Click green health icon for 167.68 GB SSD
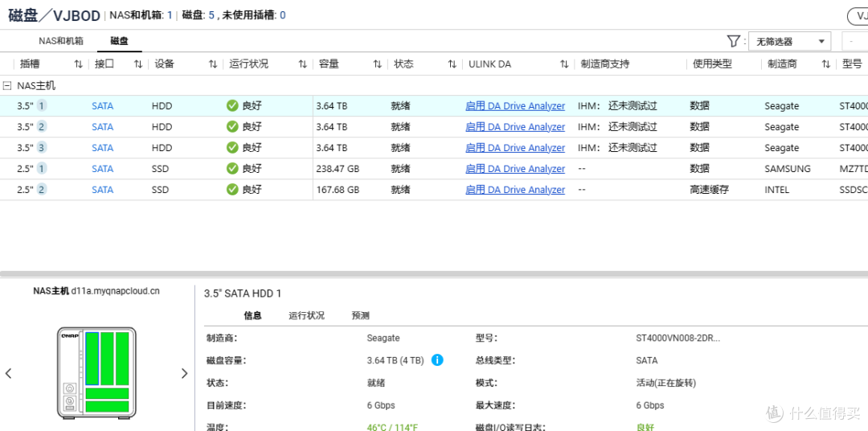The height and width of the screenshot is (431, 868). click(x=232, y=190)
